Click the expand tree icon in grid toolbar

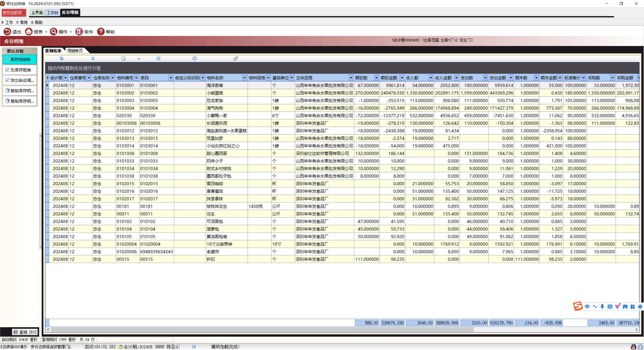62,59
